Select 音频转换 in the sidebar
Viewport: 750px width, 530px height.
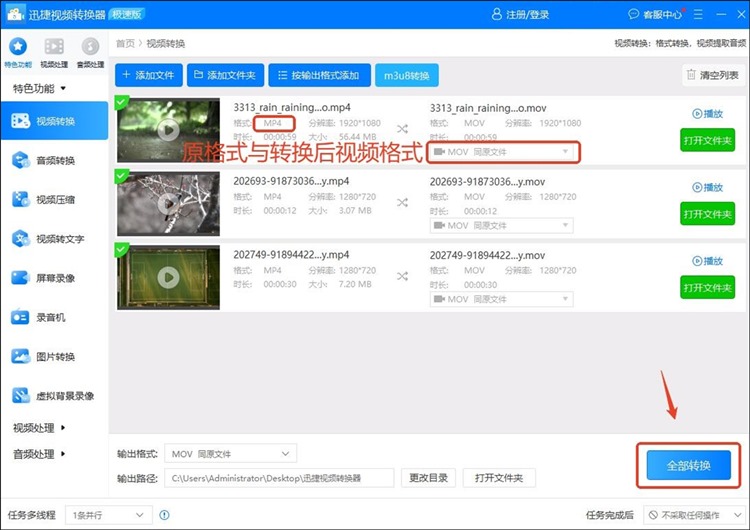(54, 160)
